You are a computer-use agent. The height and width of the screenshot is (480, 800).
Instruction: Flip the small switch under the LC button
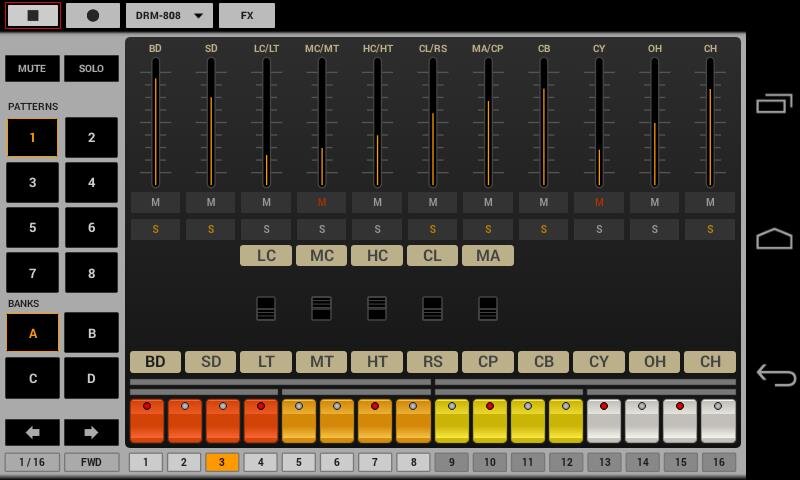(x=266, y=309)
